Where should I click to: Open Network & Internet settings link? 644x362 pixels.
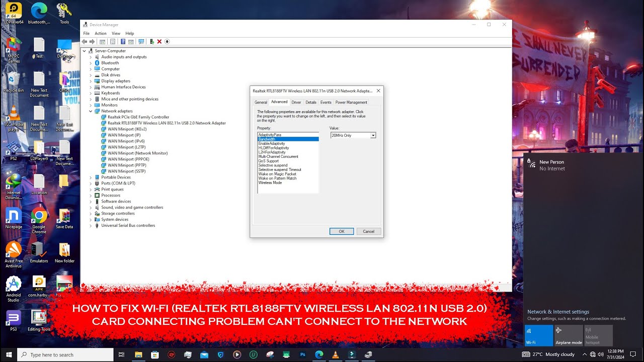[558, 312]
